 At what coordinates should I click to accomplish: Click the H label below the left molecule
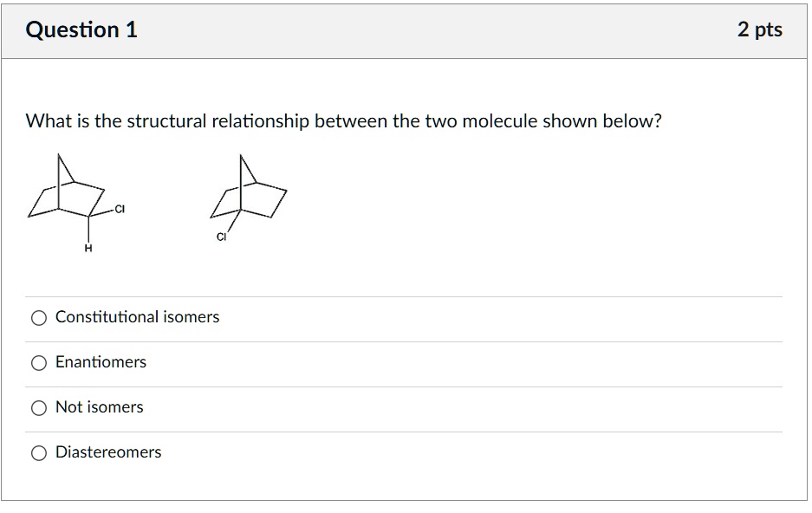pos(87,248)
